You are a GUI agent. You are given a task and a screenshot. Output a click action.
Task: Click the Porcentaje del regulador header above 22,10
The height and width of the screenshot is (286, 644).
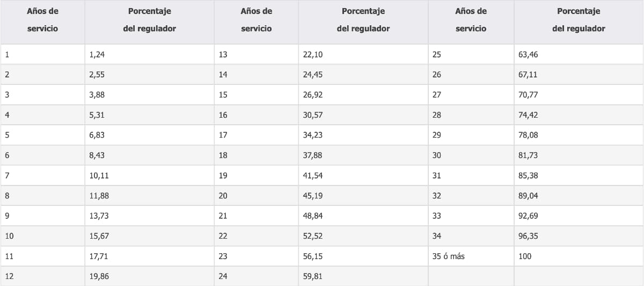pyautogui.click(x=363, y=20)
